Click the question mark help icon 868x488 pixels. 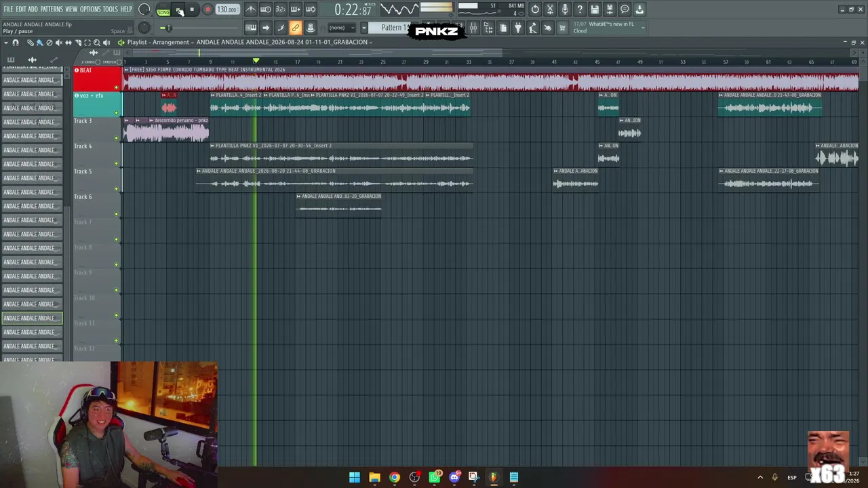(x=580, y=9)
